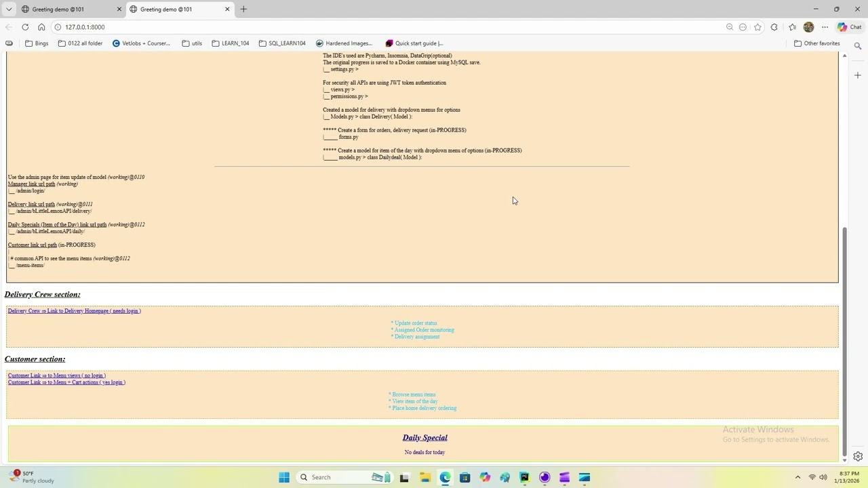The image size is (868, 488).
Task: Open the Windows Start button
Action: point(284,477)
